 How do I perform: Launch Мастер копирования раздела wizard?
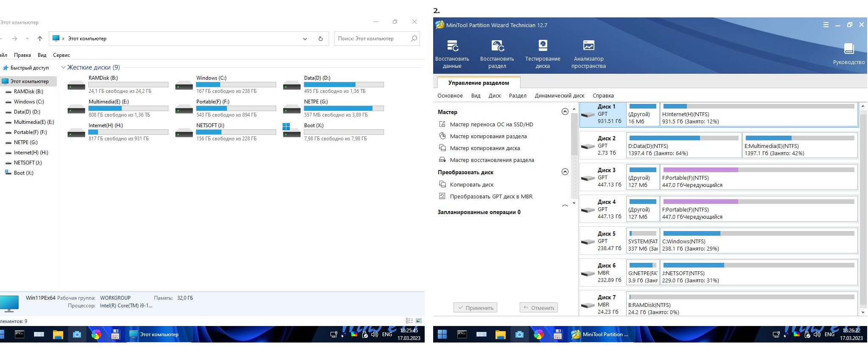[x=488, y=136]
